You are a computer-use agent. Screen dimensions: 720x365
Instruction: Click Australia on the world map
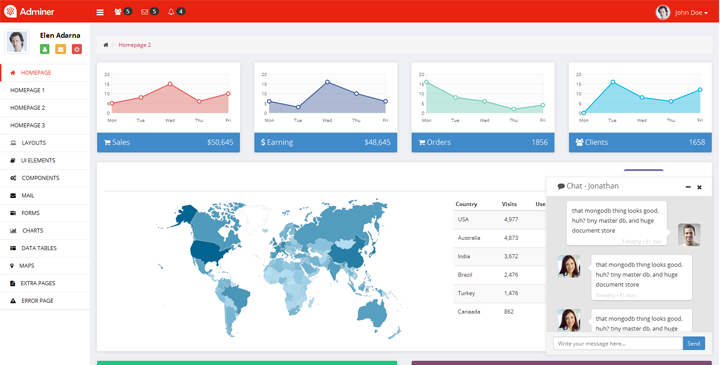(x=372, y=313)
